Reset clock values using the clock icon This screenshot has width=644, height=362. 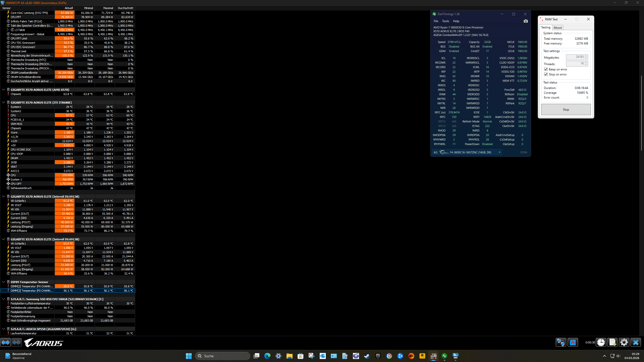tap(601, 342)
